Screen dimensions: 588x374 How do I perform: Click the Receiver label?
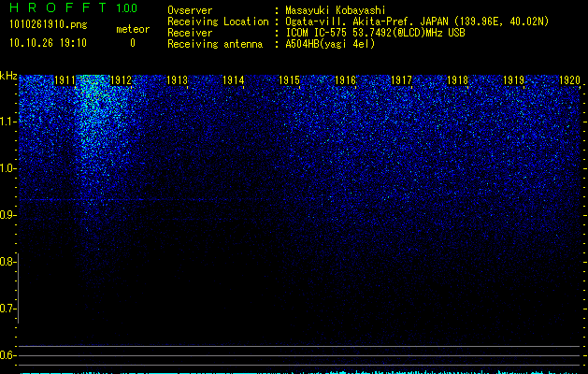(x=190, y=33)
